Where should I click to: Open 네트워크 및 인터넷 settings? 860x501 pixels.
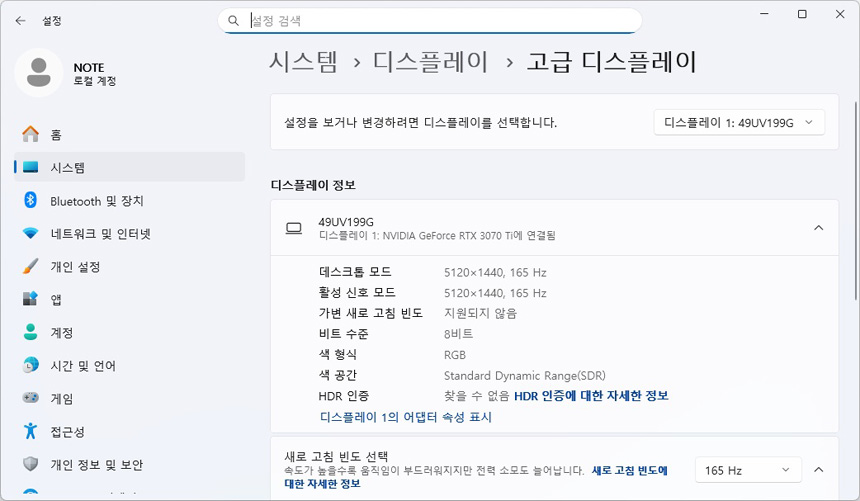pos(100,234)
